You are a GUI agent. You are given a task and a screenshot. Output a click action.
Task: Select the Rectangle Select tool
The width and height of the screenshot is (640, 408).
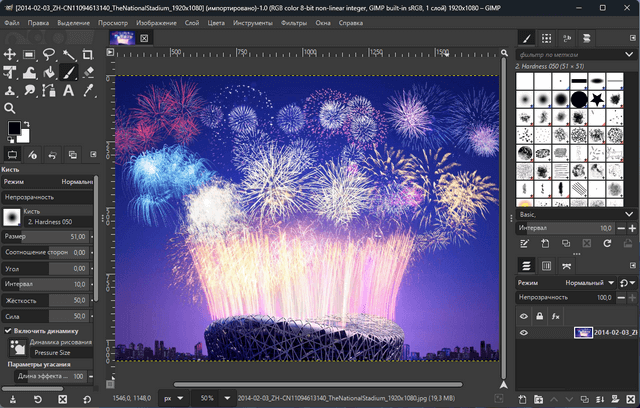click(x=30, y=54)
